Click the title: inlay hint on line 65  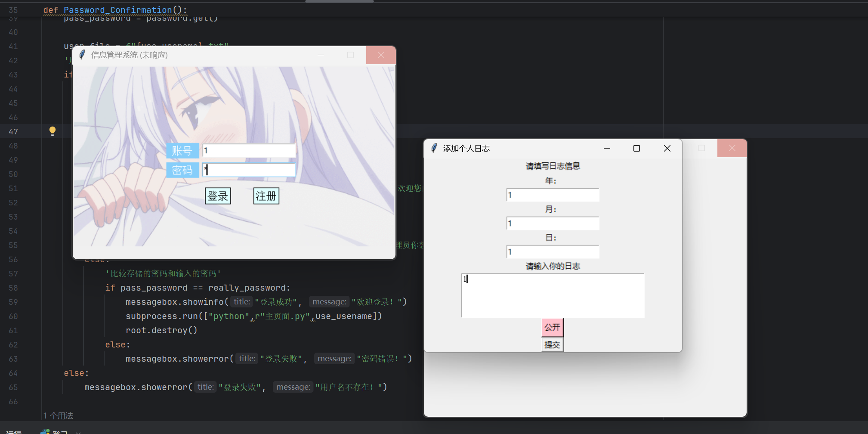click(205, 387)
